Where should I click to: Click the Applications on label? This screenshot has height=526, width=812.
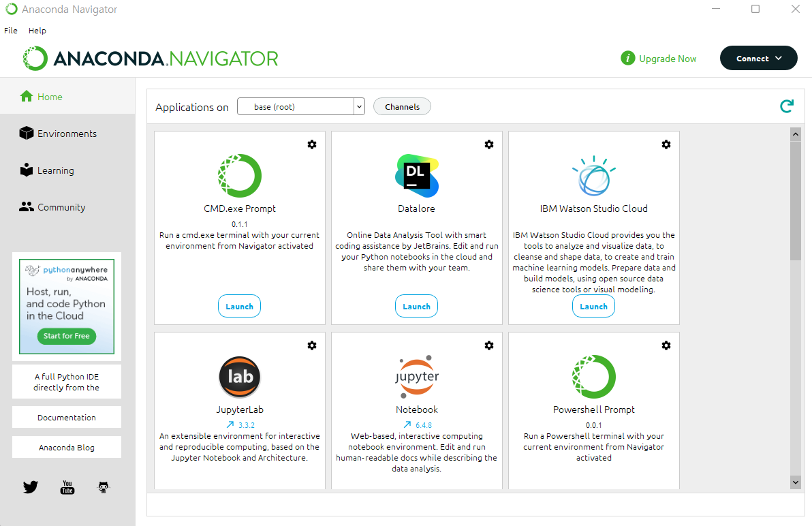(x=192, y=107)
